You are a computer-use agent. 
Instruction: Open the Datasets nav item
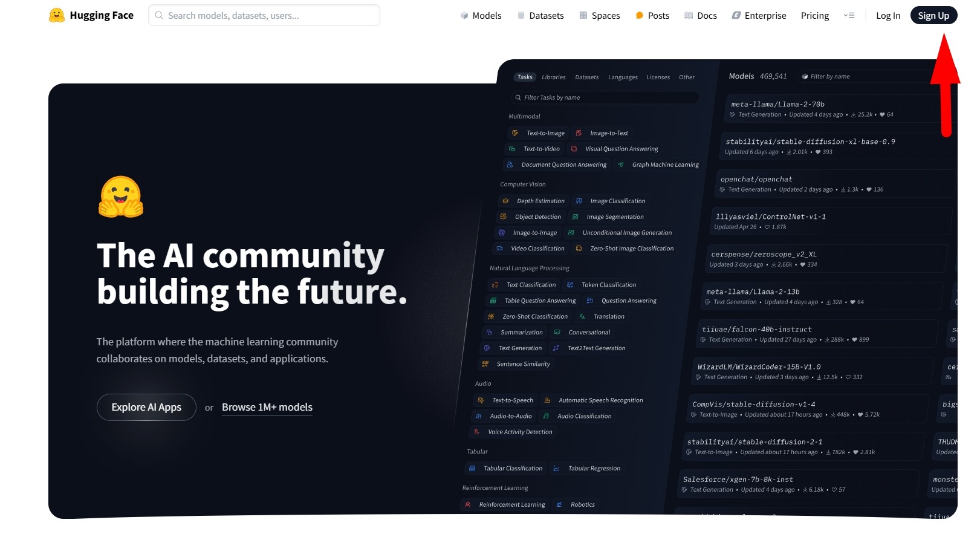click(540, 16)
